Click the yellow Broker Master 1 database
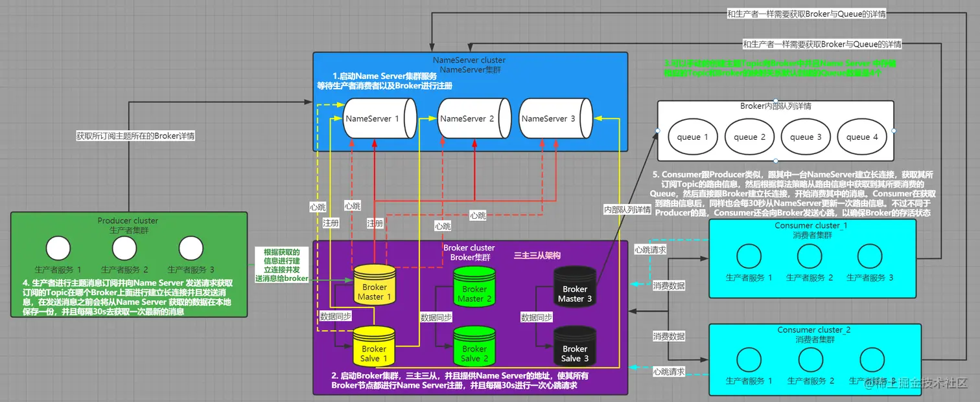 [x=375, y=287]
